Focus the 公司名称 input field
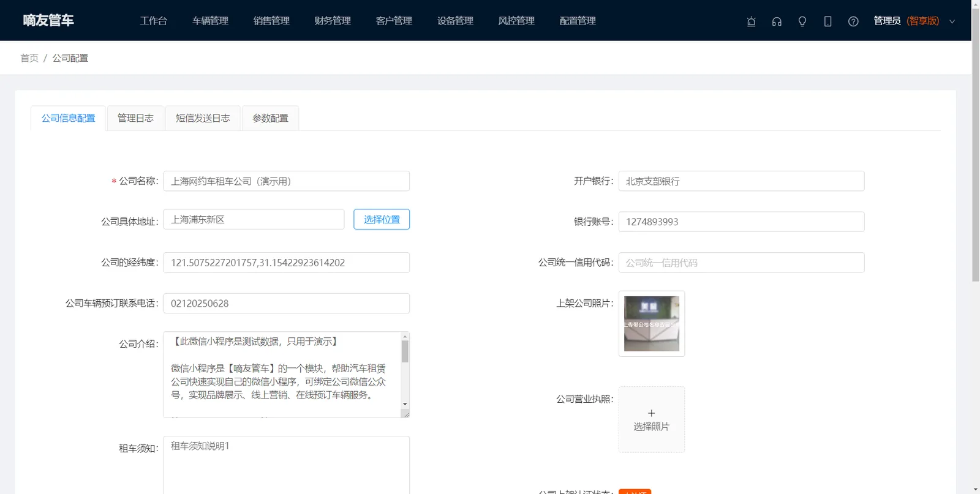The width and height of the screenshot is (980, 494). coord(287,181)
